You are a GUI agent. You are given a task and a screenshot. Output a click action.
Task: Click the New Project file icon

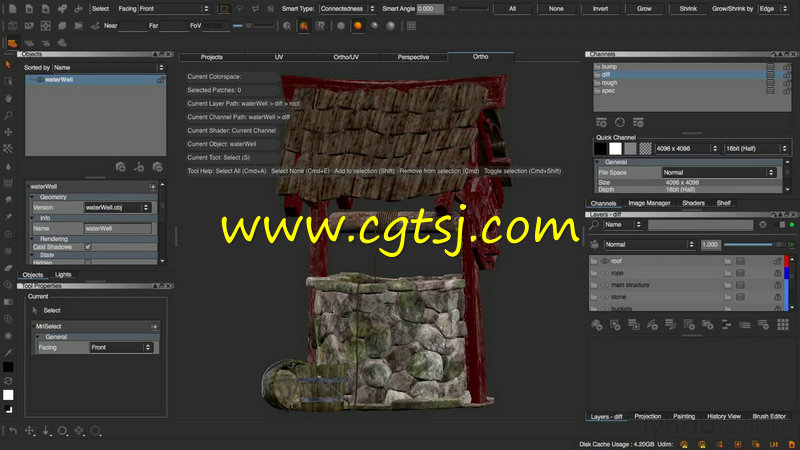pyautogui.click(x=13, y=9)
